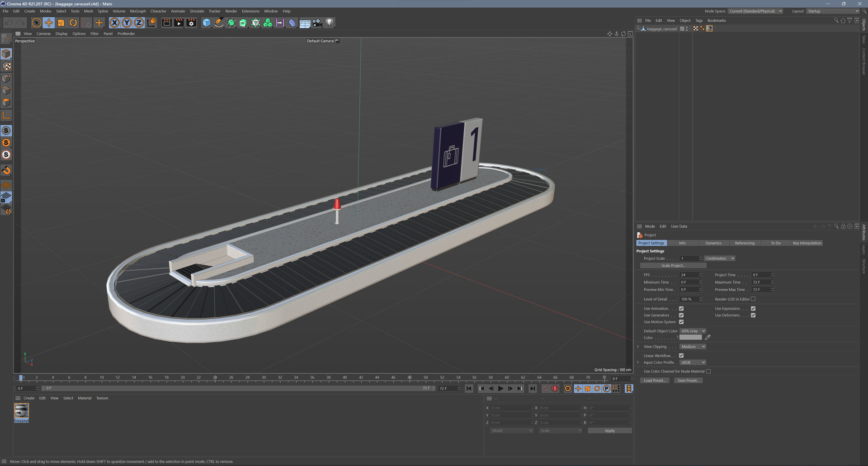Open the View Clipping Medium dropdown
Screen dimensions: 868x466
pos(693,347)
